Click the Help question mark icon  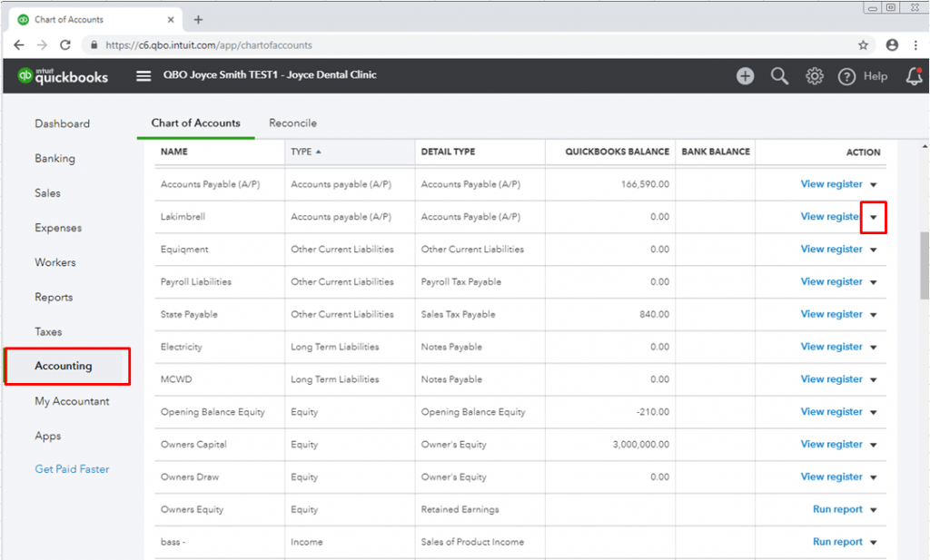pos(846,76)
